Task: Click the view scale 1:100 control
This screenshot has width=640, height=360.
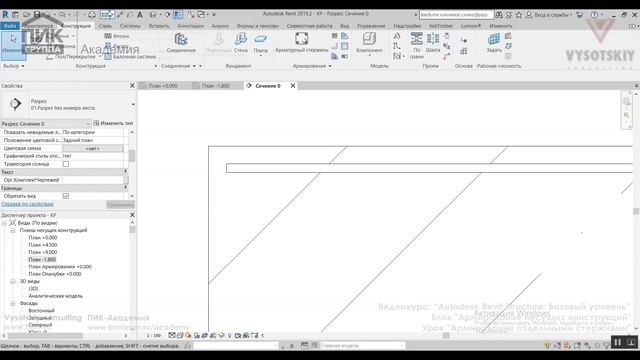Action: [x=154, y=336]
